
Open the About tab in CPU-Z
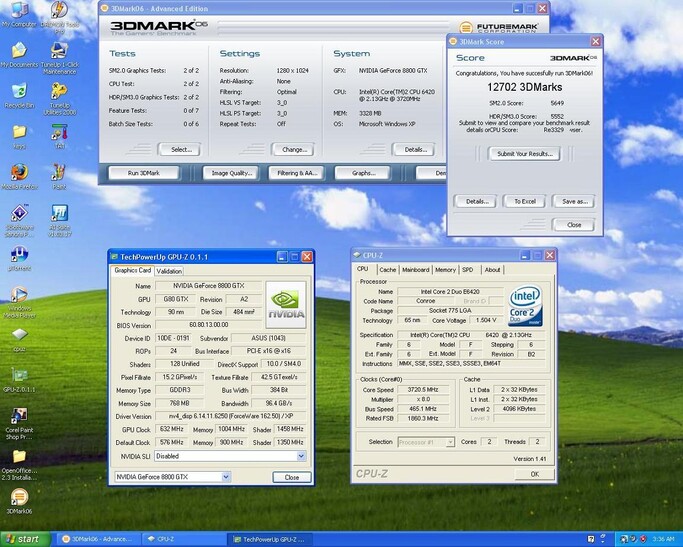pos(492,270)
